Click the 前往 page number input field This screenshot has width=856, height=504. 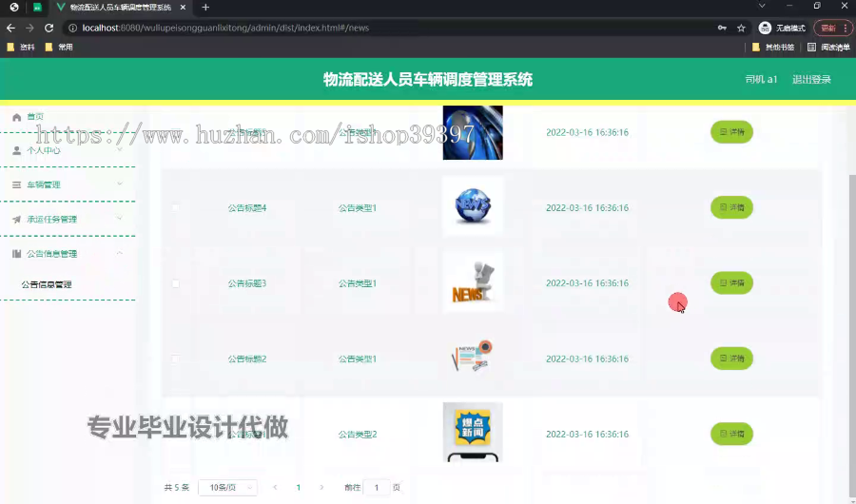[376, 487]
